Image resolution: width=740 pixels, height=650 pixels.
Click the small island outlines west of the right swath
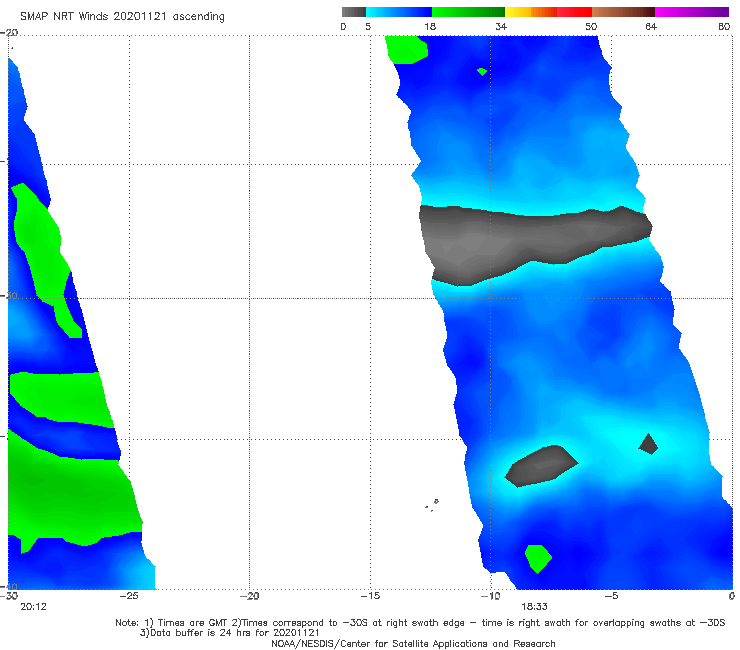pos(432,505)
